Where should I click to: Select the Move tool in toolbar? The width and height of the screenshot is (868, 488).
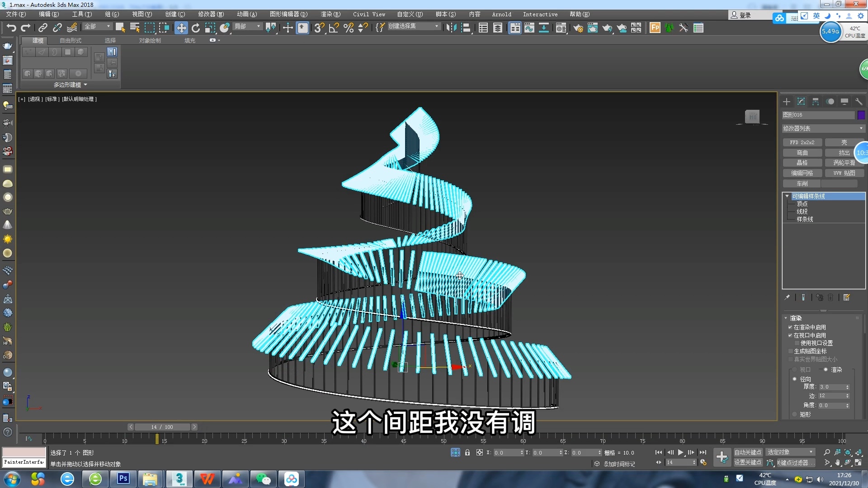[181, 28]
